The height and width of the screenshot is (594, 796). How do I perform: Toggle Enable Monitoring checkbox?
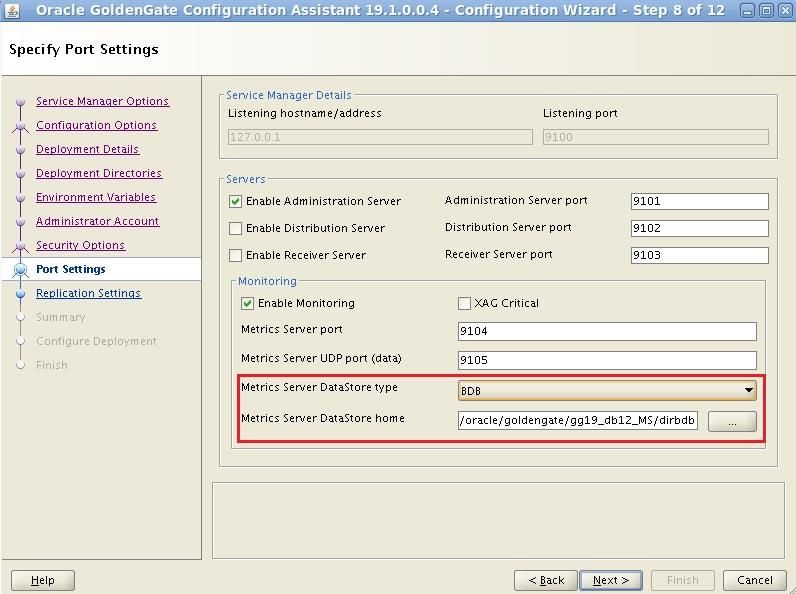click(x=247, y=304)
